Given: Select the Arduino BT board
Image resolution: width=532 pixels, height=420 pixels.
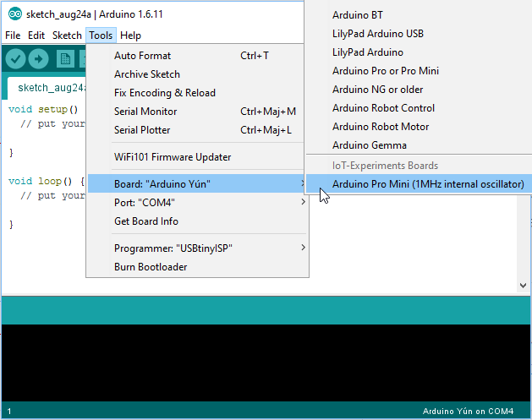Looking at the screenshot, I should pyautogui.click(x=419, y=15).
